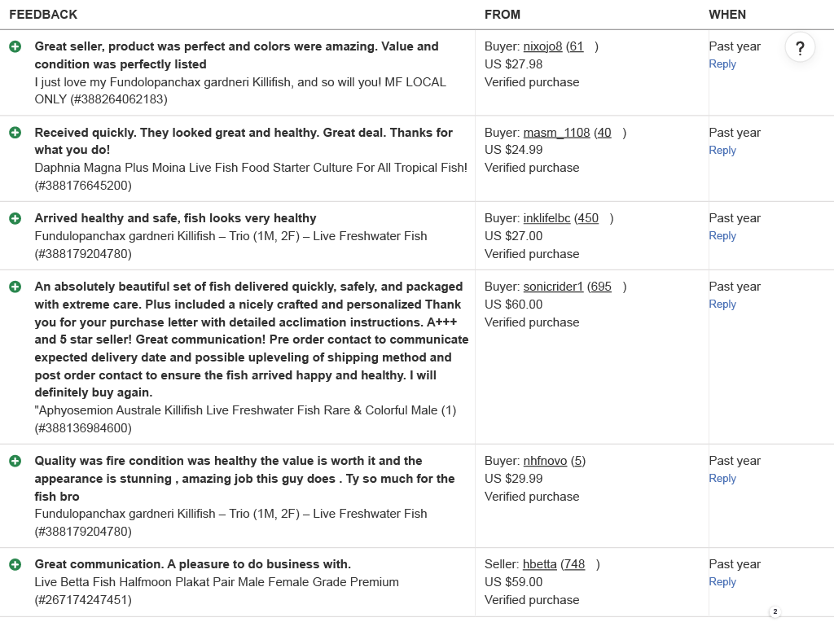The height and width of the screenshot is (644, 834).
Task: Open sonicrider1 user profile
Action: click(x=553, y=287)
